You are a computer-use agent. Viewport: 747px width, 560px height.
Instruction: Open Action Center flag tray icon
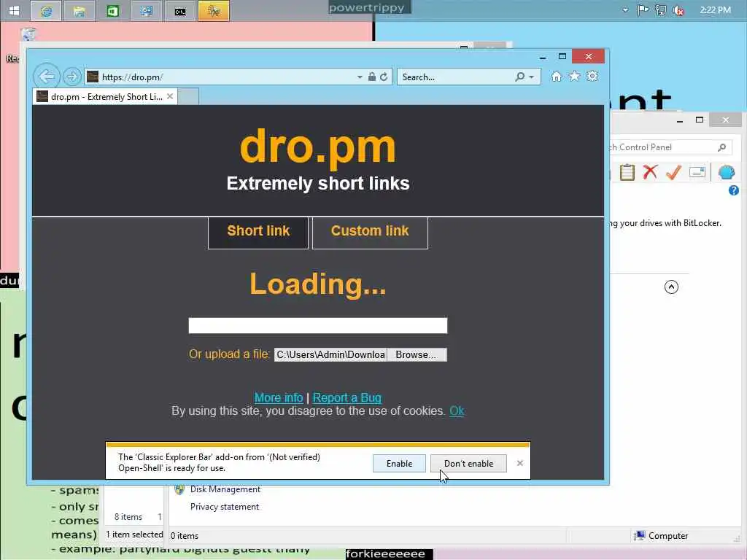(643, 10)
